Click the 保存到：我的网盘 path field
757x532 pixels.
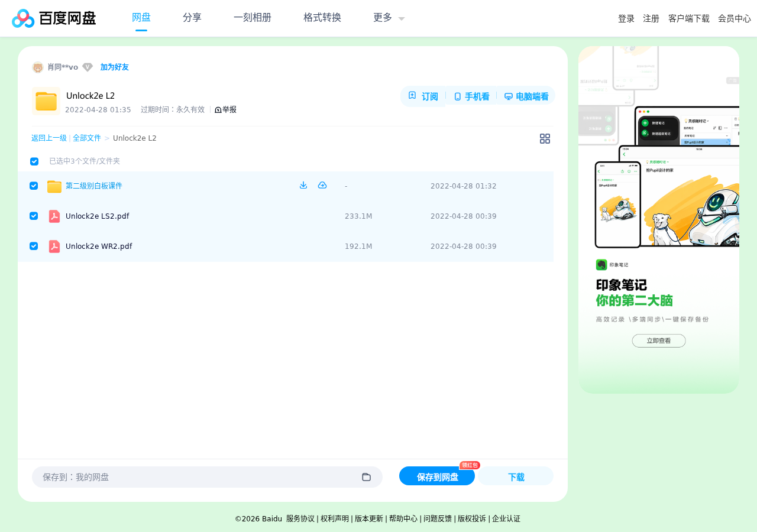(207, 477)
